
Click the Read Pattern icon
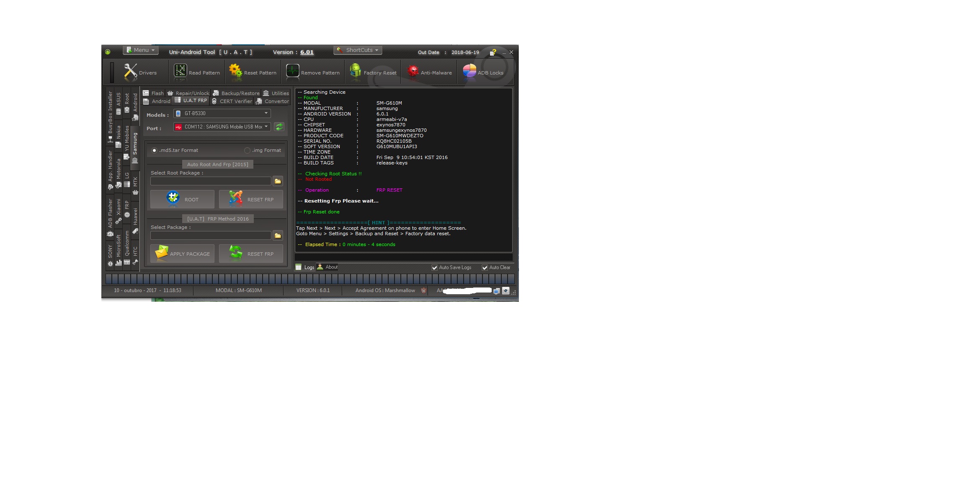[x=181, y=72]
